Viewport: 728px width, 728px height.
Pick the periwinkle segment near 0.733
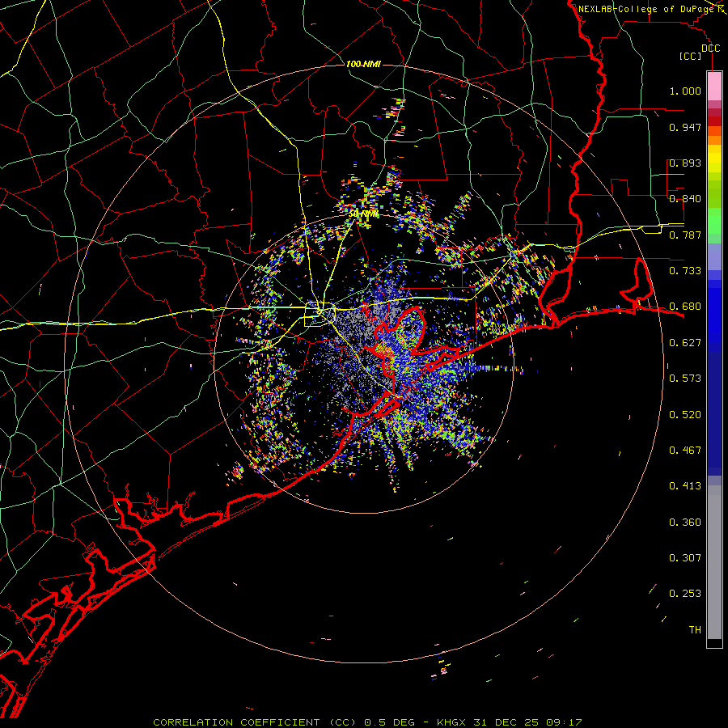click(x=714, y=256)
